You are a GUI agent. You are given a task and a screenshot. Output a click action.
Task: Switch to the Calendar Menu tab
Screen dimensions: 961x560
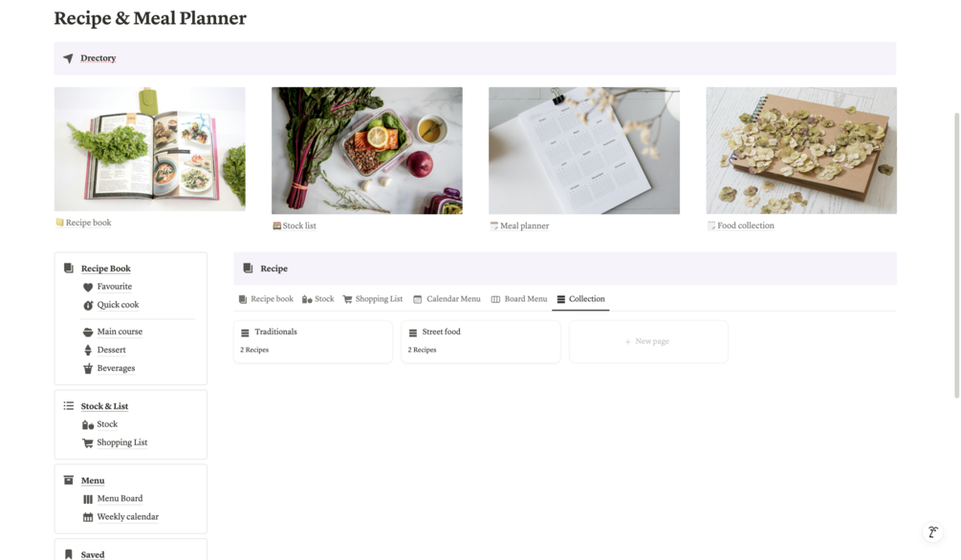pos(447,299)
